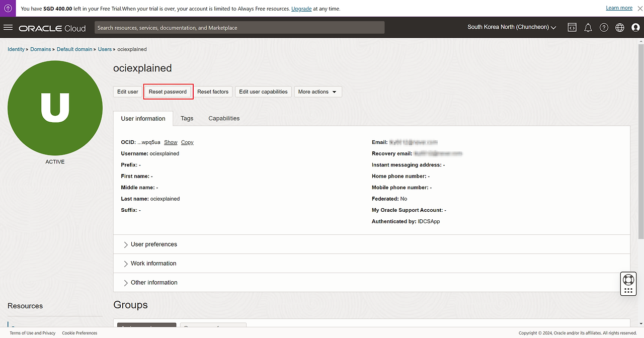Open the floating support lifebuoy widget
The width and height of the screenshot is (644, 338).
coord(628,280)
